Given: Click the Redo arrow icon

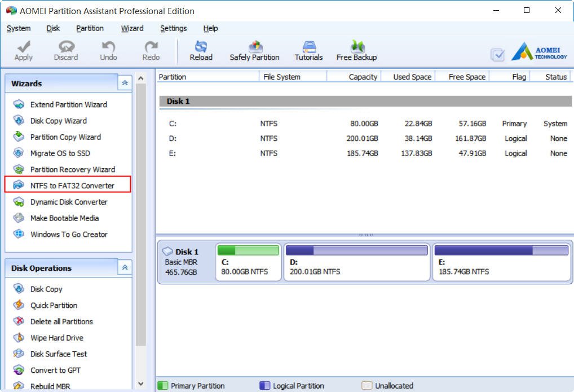Looking at the screenshot, I should click(x=151, y=46).
